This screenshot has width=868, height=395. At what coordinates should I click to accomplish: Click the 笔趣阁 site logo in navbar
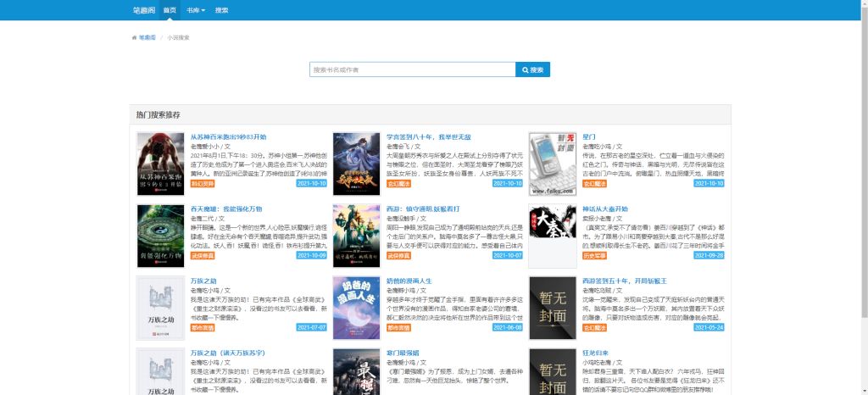tap(144, 10)
